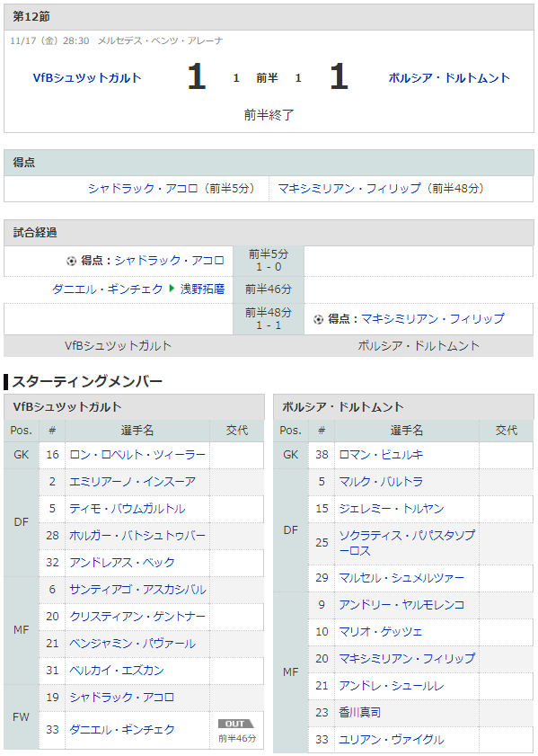Screen dimensions: 538x756
Task: Open ボルシア・ドルトムント team link in score header
Action: point(449,77)
